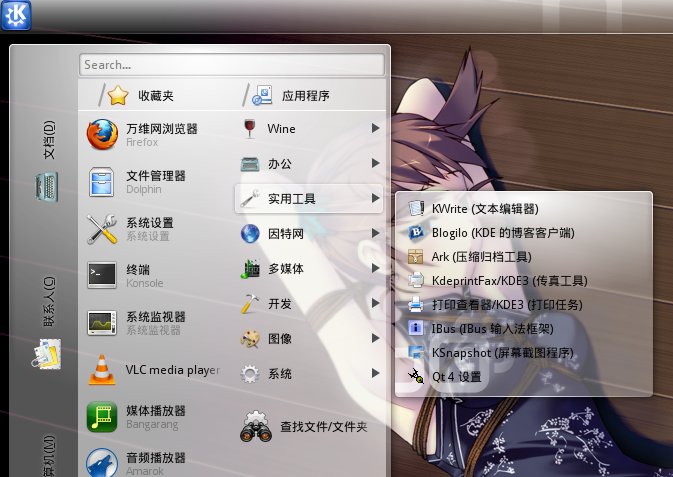
Task: Open the KDE launcher icon in the panel
Action: click(x=16, y=15)
